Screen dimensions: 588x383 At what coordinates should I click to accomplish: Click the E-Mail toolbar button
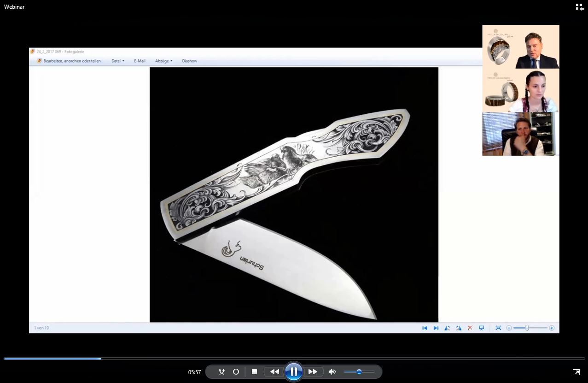pyautogui.click(x=140, y=61)
